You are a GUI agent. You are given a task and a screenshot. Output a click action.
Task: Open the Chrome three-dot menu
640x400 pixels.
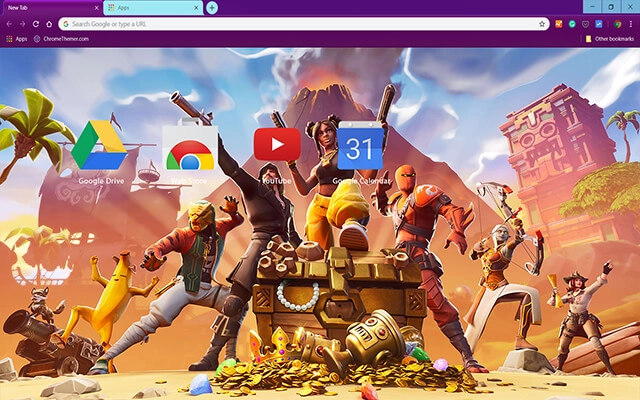pos(631,24)
